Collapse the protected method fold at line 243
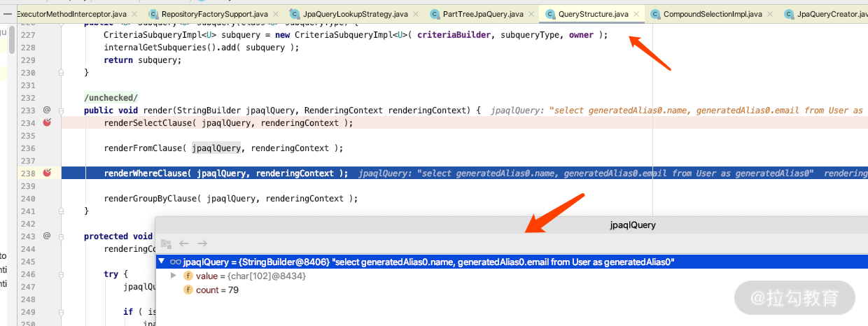 (62, 236)
